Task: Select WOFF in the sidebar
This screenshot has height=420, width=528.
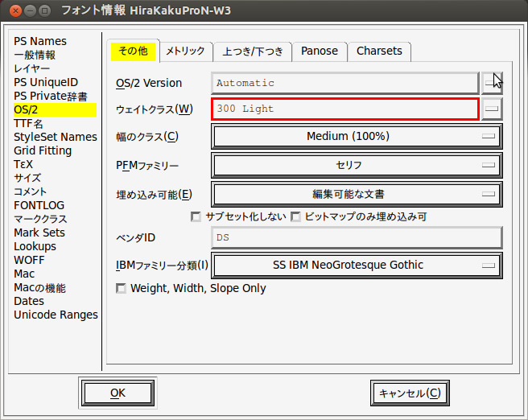Action: point(29,260)
